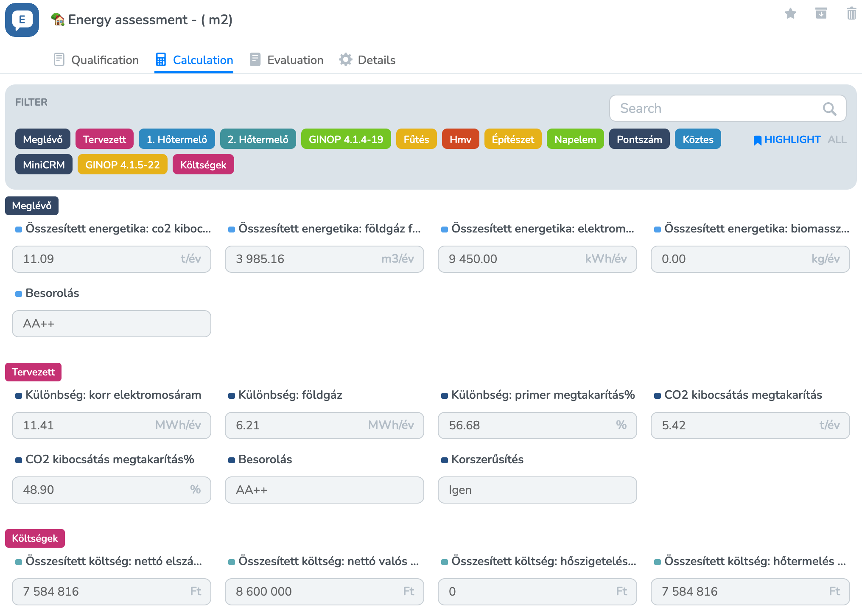
Task: Click the archive download icon
Action: coord(821,14)
